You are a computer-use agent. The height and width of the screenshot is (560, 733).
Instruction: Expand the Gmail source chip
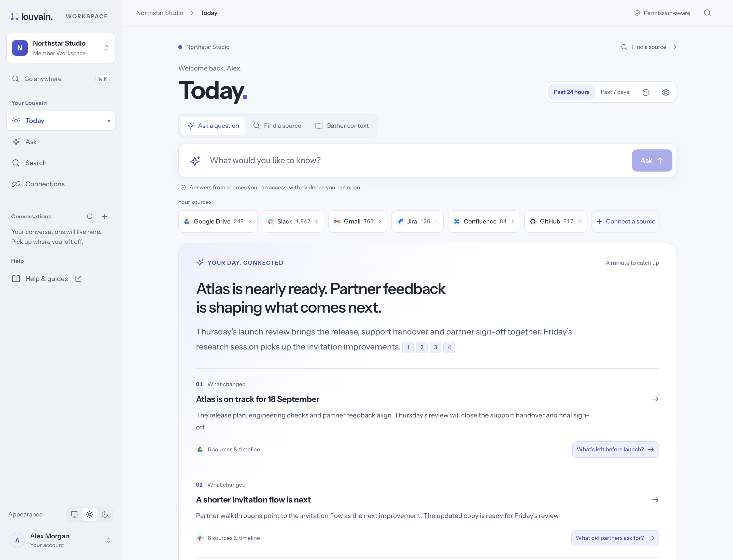coord(358,221)
